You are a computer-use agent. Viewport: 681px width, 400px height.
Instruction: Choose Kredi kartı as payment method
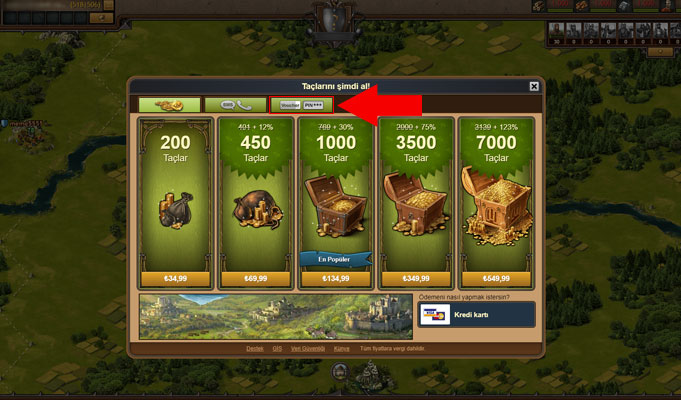point(476,314)
